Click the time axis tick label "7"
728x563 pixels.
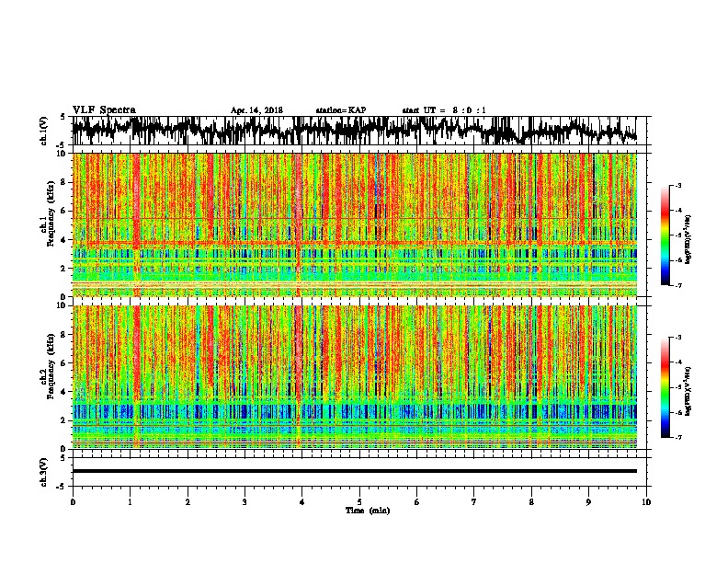(x=474, y=502)
